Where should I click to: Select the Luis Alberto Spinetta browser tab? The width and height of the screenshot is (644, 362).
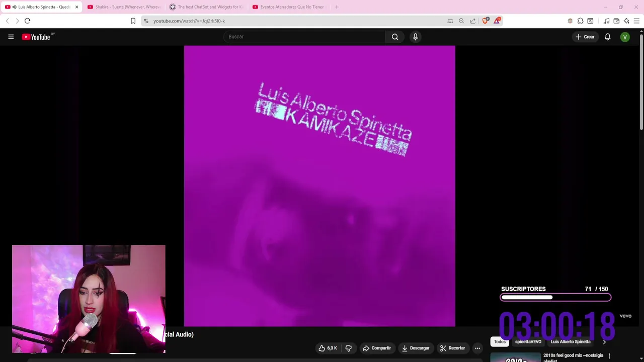(40, 7)
